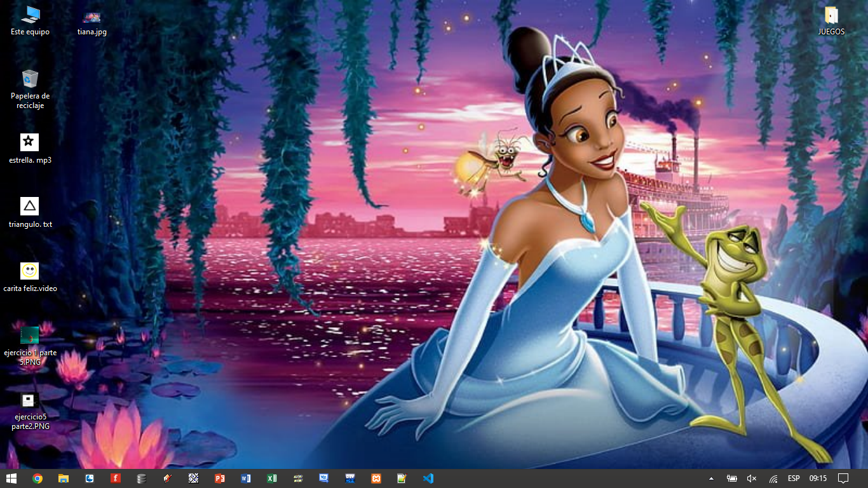The image size is (868, 488).
Task: Select the JUEGOS folder on desktop
Action: [831, 20]
